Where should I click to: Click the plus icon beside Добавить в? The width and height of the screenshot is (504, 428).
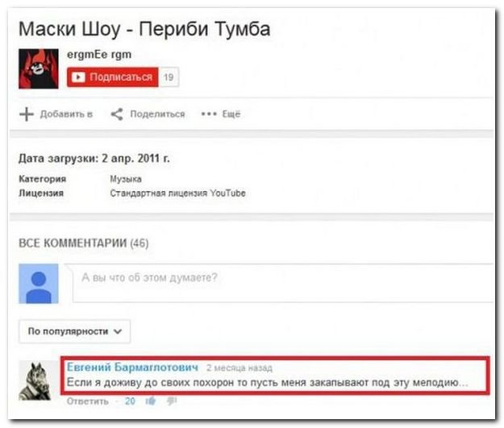click(x=27, y=114)
